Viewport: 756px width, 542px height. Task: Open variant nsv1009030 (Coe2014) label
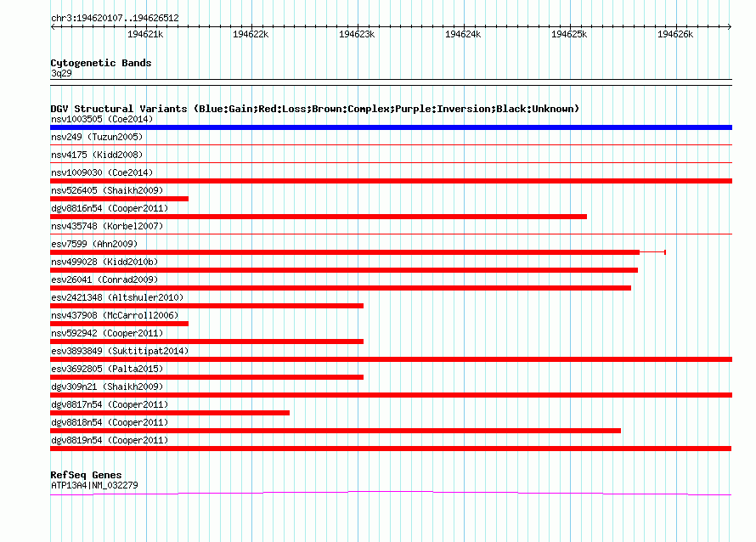[102, 172]
